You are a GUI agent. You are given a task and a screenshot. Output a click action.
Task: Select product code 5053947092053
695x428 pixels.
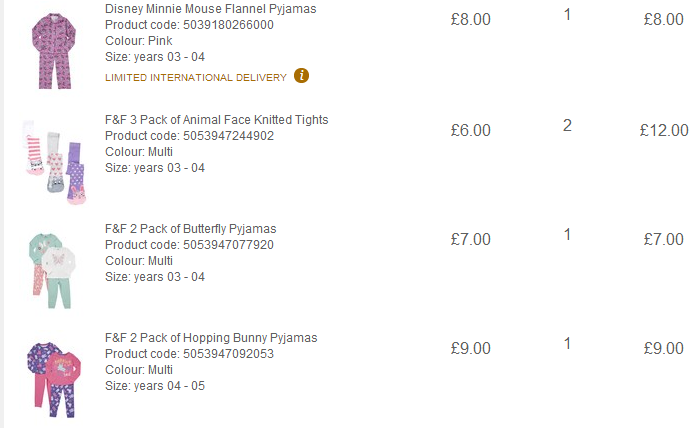coord(228,354)
